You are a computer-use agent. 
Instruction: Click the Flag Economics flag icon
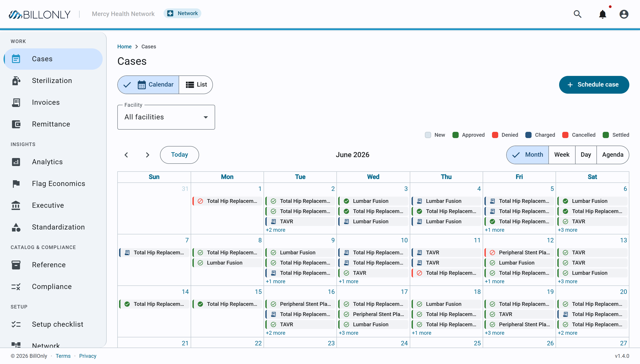(x=16, y=184)
